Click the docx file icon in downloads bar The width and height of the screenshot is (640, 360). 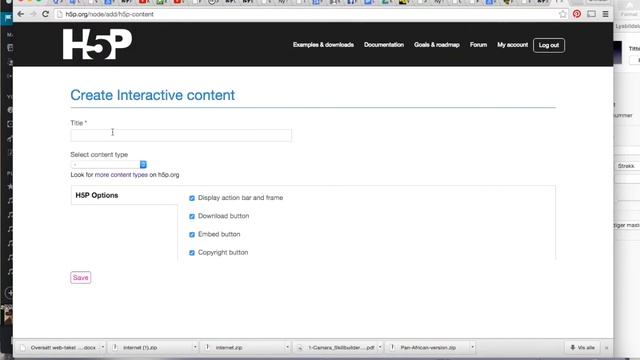[23, 347]
